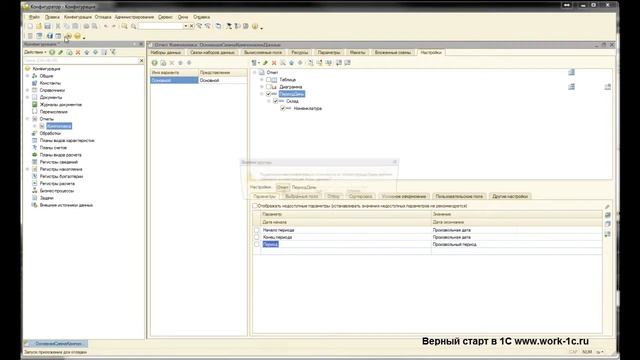Toggle 'Отображать недоступные параметры' checkbox
This screenshot has width=640, height=360.
(x=255, y=206)
